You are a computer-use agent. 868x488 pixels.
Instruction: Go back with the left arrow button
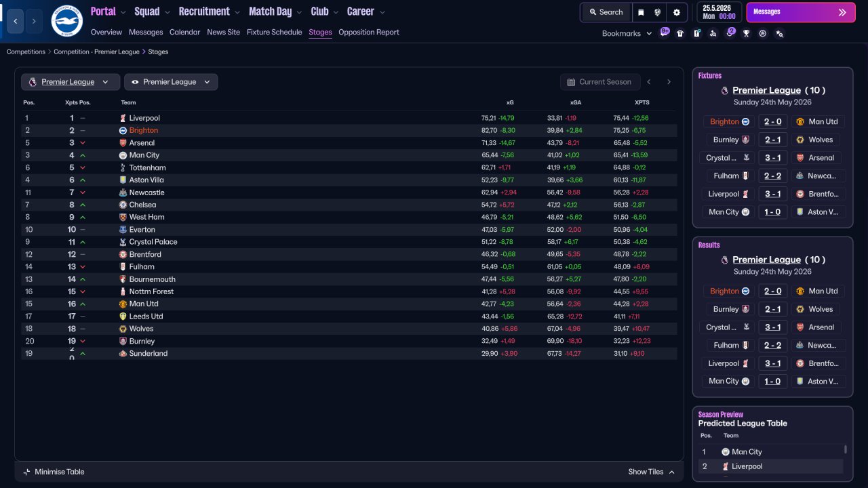pyautogui.click(x=16, y=21)
